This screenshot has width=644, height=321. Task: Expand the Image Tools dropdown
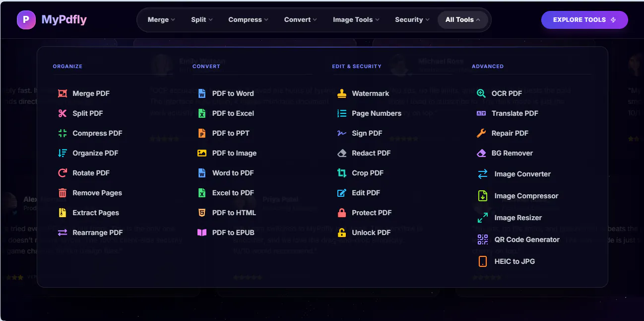click(x=356, y=20)
